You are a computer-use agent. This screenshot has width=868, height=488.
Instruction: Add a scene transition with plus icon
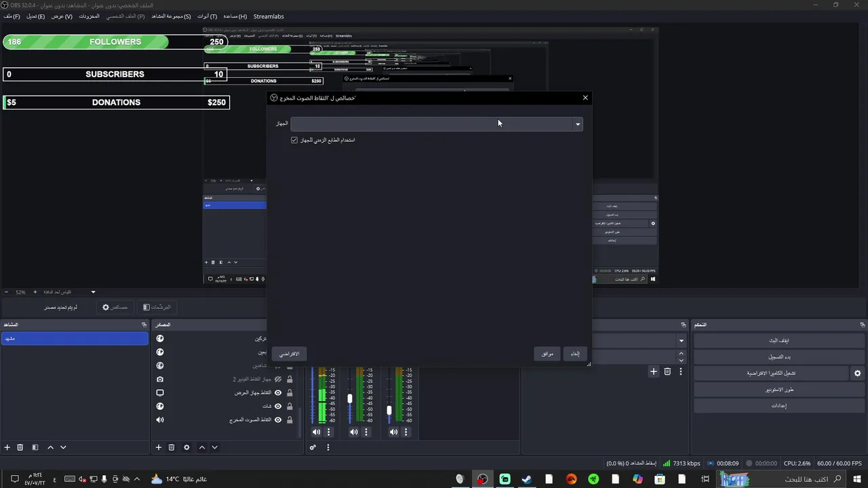pos(654,371)
